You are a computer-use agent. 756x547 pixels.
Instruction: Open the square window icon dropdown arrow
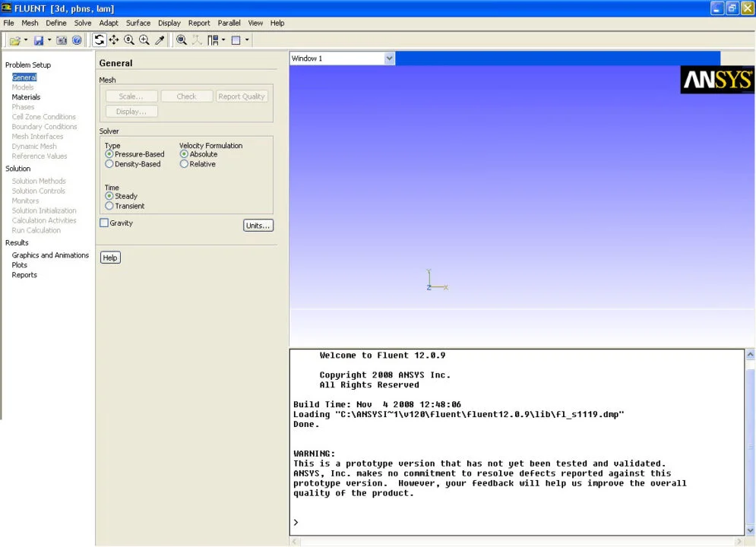click(x=247, y=40)
